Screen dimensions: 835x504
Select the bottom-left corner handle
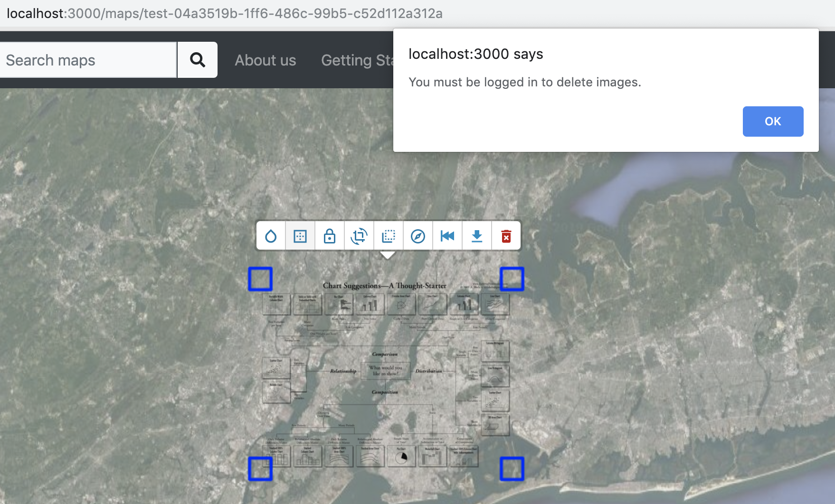(260, 469)
